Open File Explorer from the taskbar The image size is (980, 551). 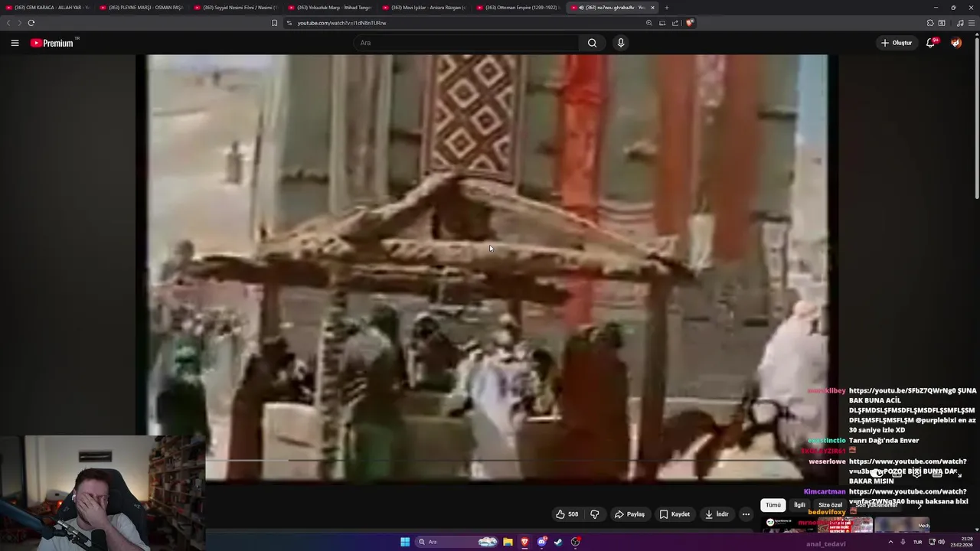(x=508, y=542)
